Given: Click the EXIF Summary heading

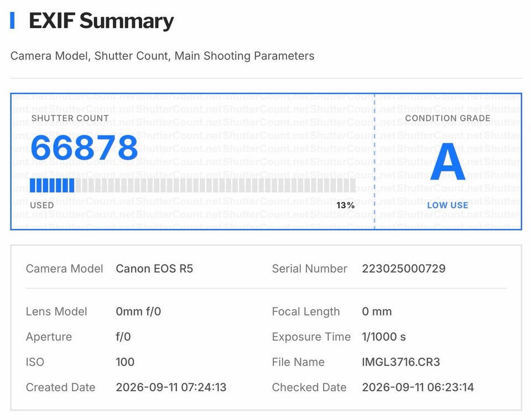Looking at the screenshot, I should pyautogui.click(x=101, y=21).
